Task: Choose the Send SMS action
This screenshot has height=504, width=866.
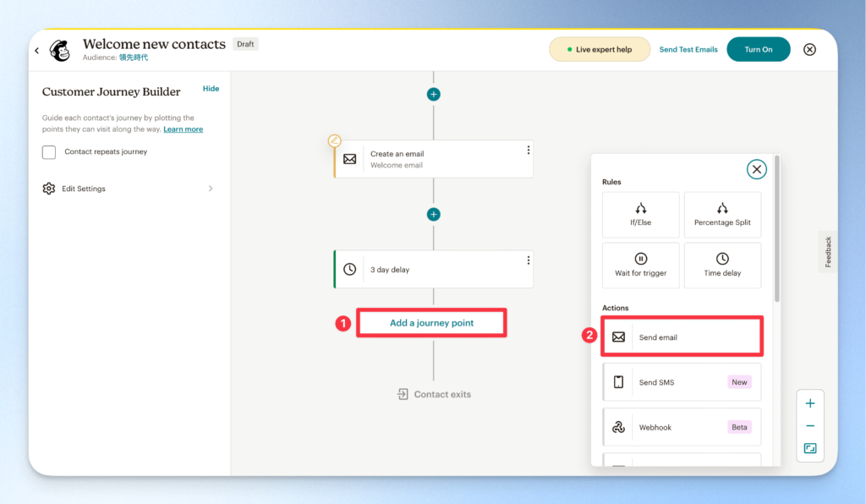Action: pyautogui.click(x=682, y=382)
